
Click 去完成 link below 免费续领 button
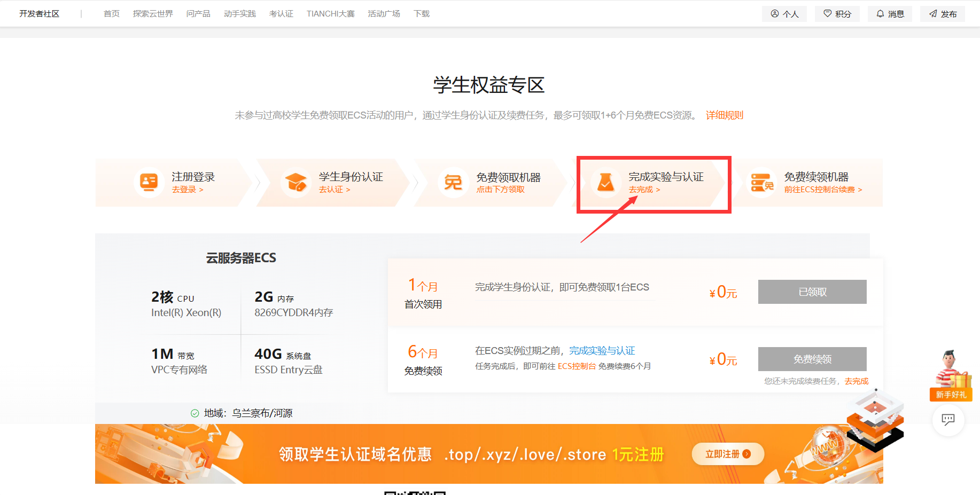coord(857,381)
